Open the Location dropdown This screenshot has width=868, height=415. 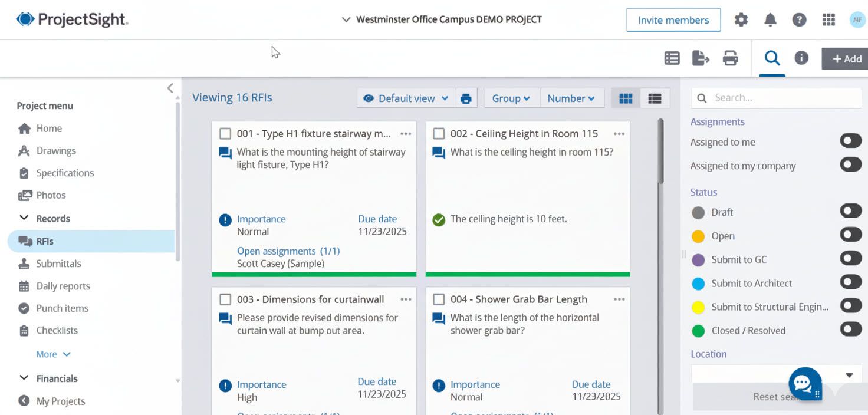776,374
